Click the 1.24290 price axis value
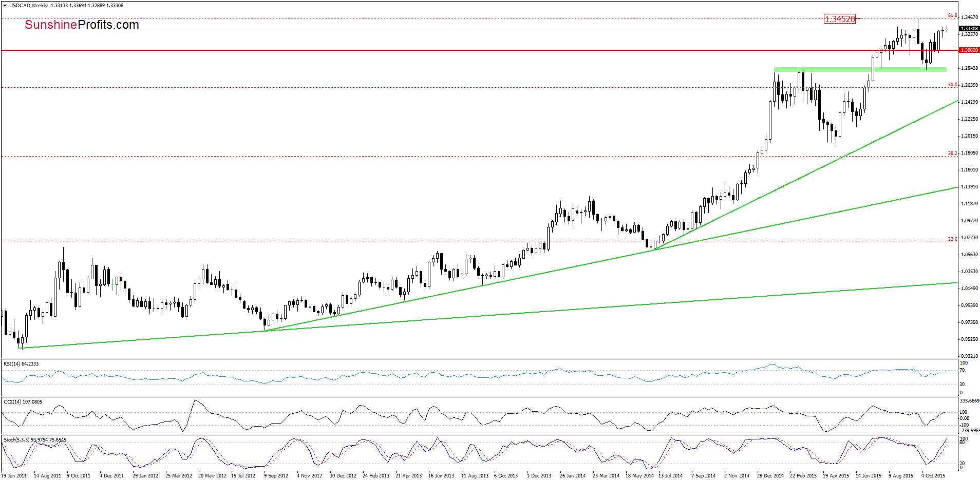 [970, 102]
